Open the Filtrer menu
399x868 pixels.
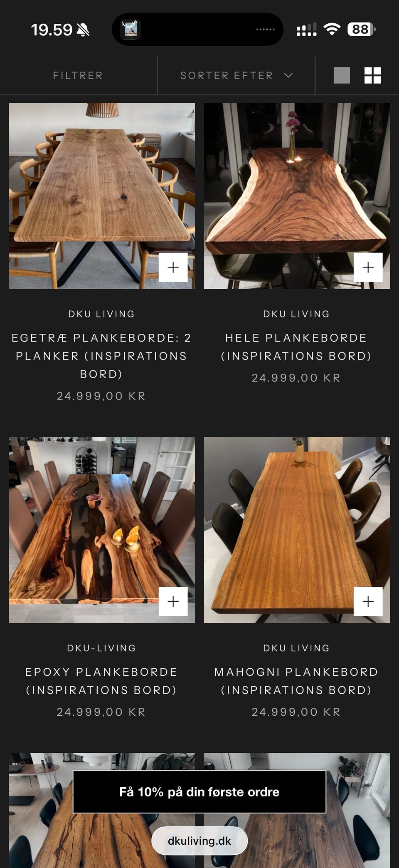pos(78,75)
